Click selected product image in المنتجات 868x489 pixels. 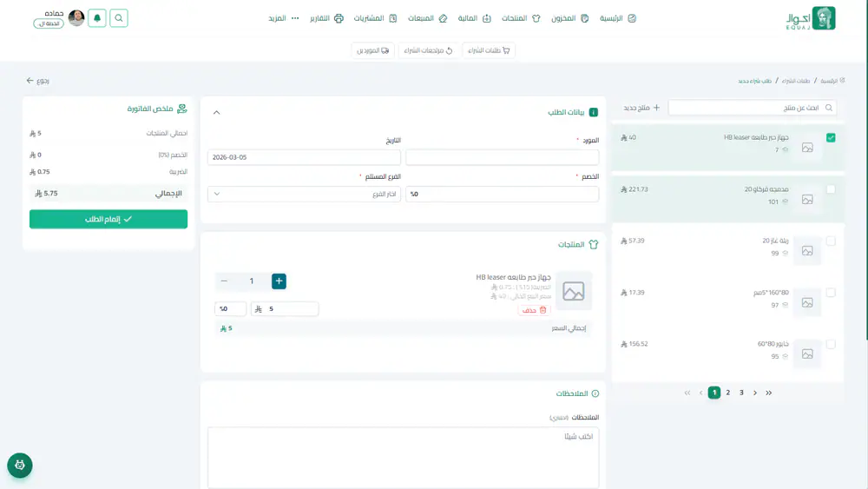[574, 291]
